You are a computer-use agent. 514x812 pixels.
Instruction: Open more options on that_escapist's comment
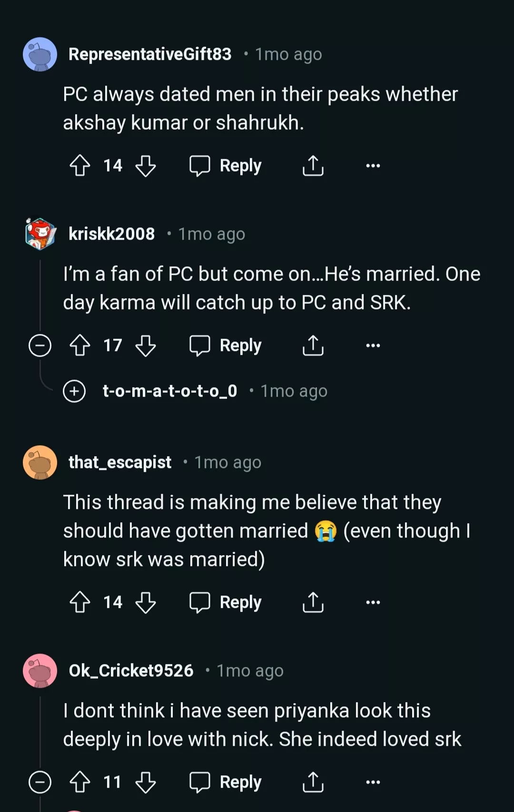[x=373, y=602]
